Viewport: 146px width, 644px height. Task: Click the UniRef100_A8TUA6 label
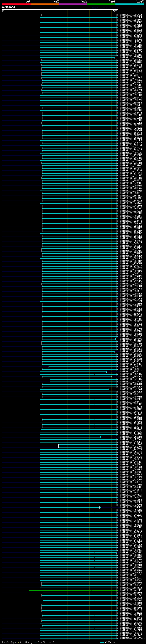[x=131, y=45]
